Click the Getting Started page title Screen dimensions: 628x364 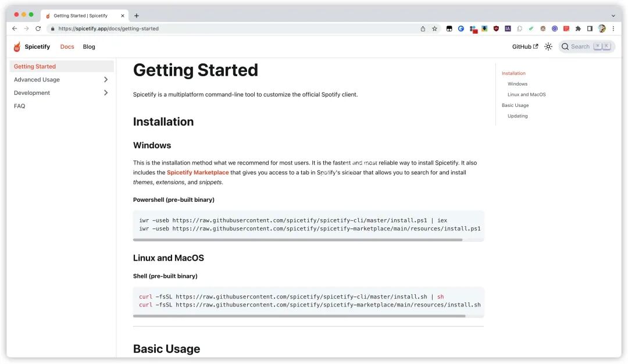pos(195,70)
